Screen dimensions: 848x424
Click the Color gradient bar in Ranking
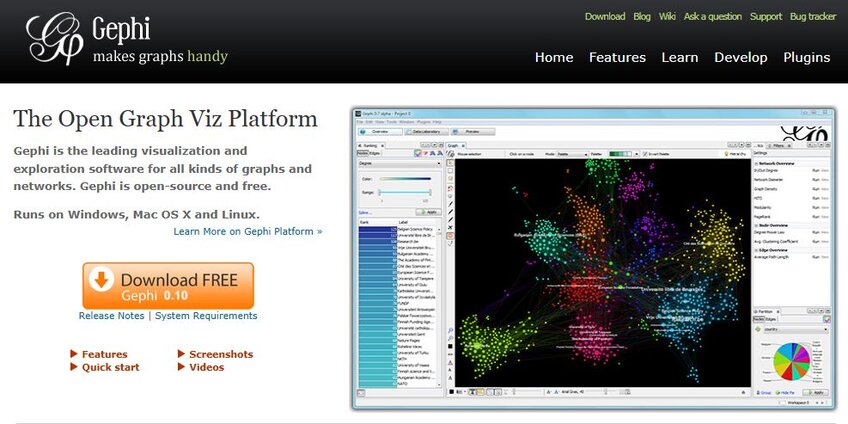(x=405, y=178)
